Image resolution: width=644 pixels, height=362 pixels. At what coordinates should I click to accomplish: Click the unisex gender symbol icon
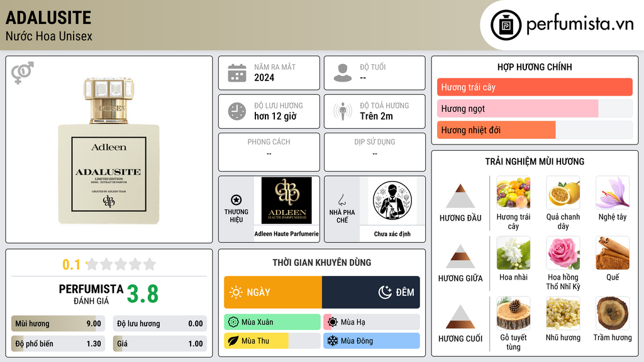(x=23, y=73)
